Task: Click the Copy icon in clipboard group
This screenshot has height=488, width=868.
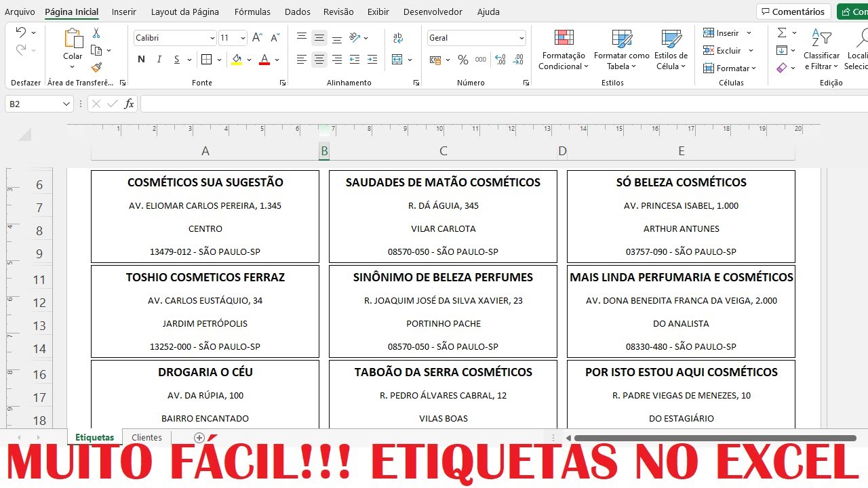Action: tap(96, 50)
